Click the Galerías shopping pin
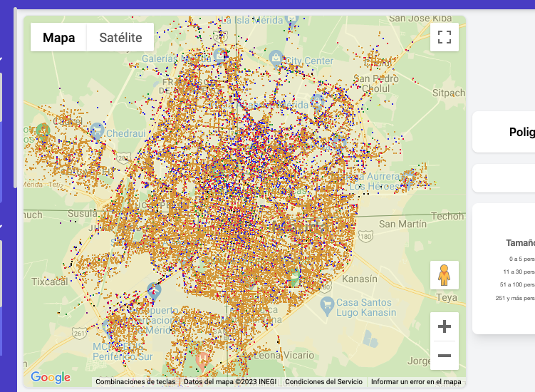535x392 pixels. (x=220, y=56)
